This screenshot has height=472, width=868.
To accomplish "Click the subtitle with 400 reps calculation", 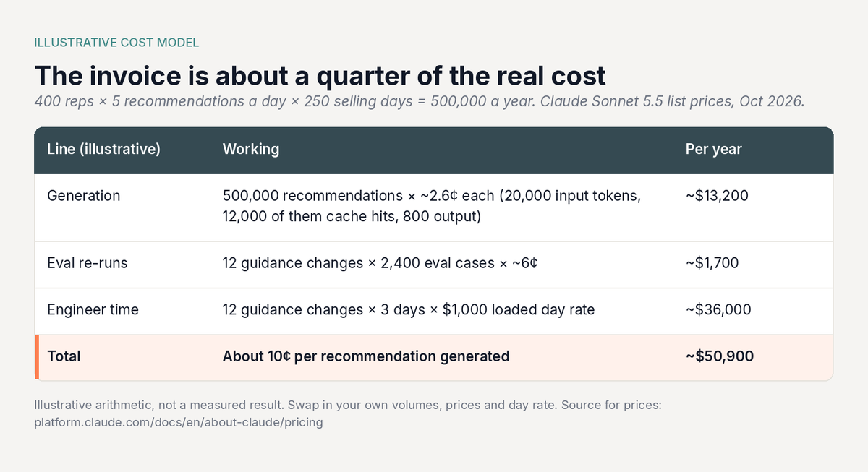I will (420, 102).
